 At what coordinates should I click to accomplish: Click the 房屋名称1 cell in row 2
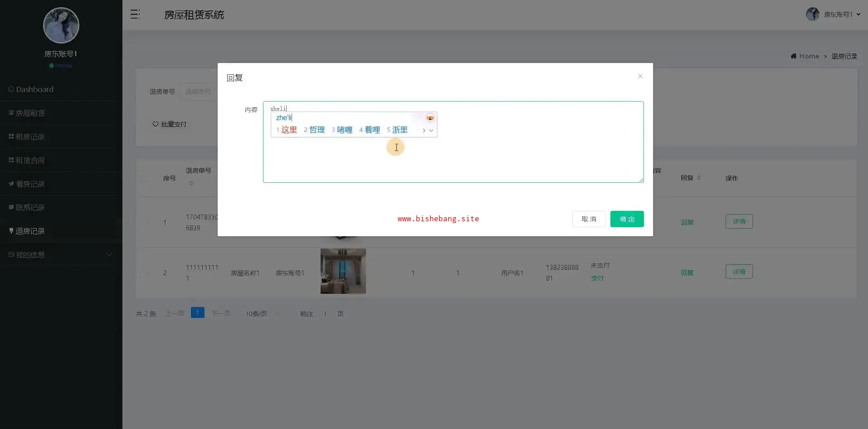pos(245,273)
